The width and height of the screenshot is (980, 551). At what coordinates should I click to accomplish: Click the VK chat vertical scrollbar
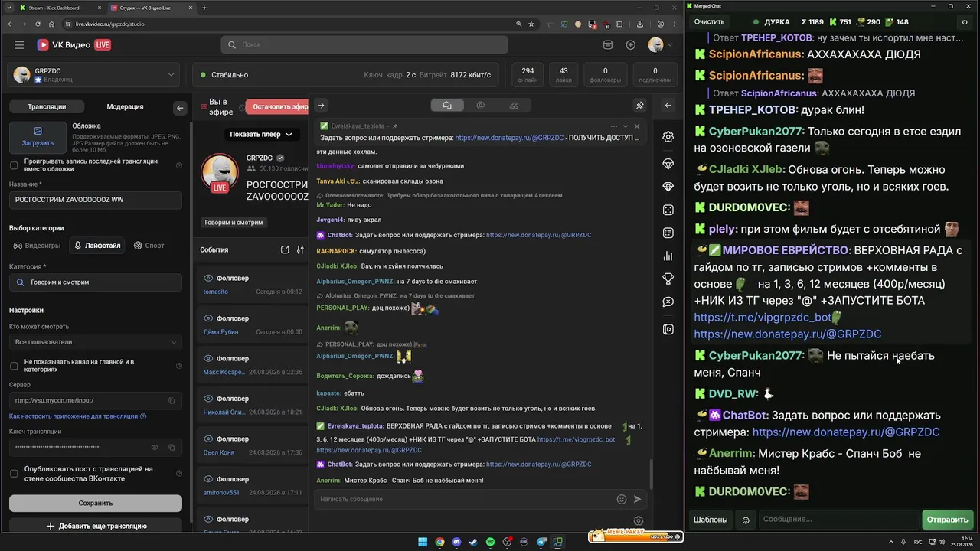(651, 474)
